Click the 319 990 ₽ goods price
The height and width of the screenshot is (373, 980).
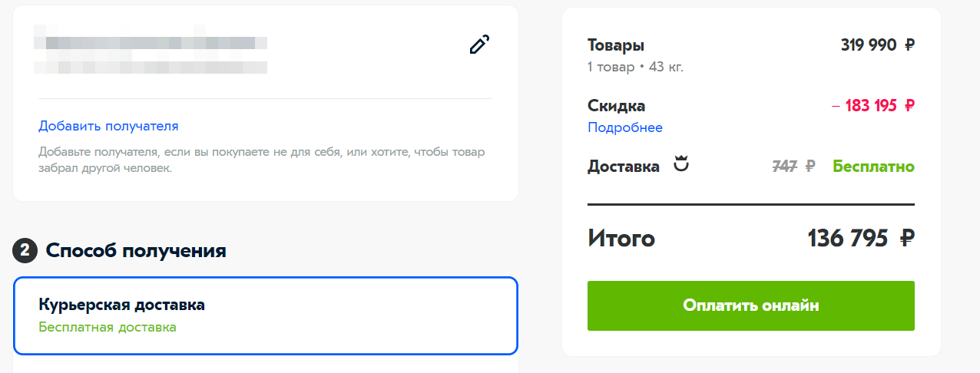coord(877,45)
